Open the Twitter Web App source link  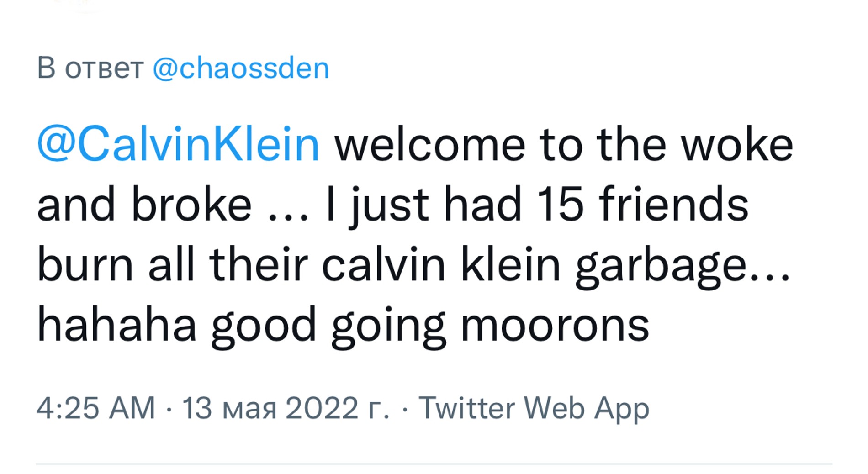[x=534, y=407]
